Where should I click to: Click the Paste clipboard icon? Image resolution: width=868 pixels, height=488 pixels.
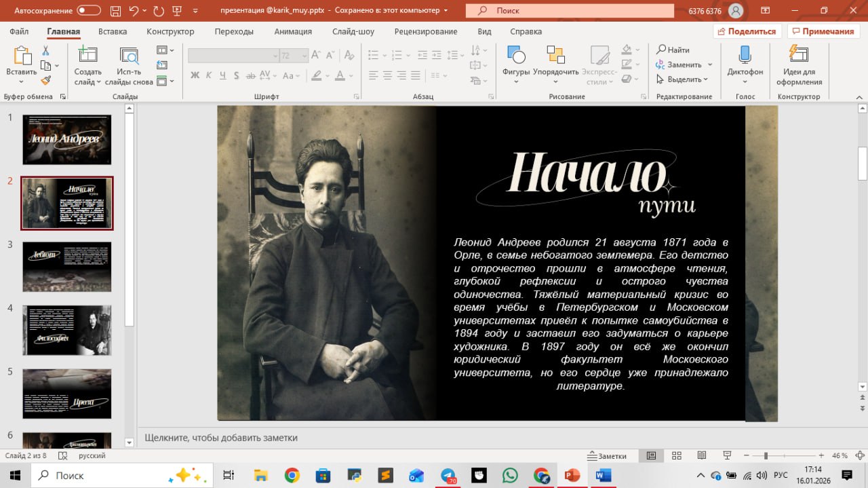pos(22,56)
